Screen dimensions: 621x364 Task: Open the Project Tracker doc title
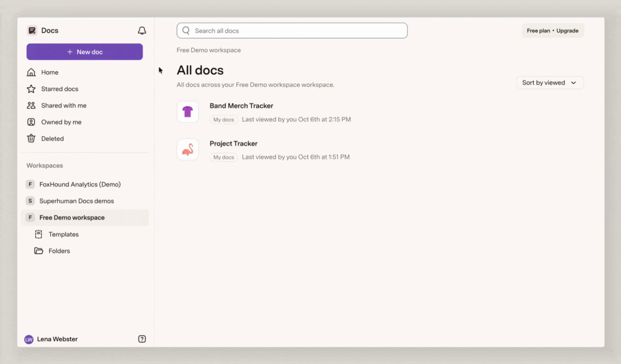(233, 144)
